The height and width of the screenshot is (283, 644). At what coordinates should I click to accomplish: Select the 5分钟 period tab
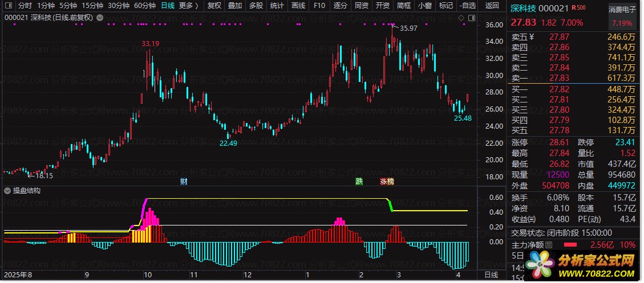point(68,6)
